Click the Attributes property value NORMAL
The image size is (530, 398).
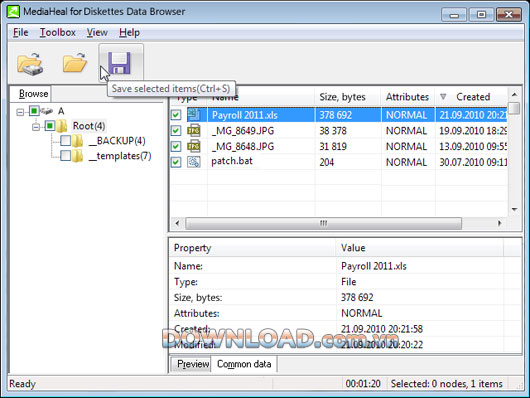(x=362, y=313)
